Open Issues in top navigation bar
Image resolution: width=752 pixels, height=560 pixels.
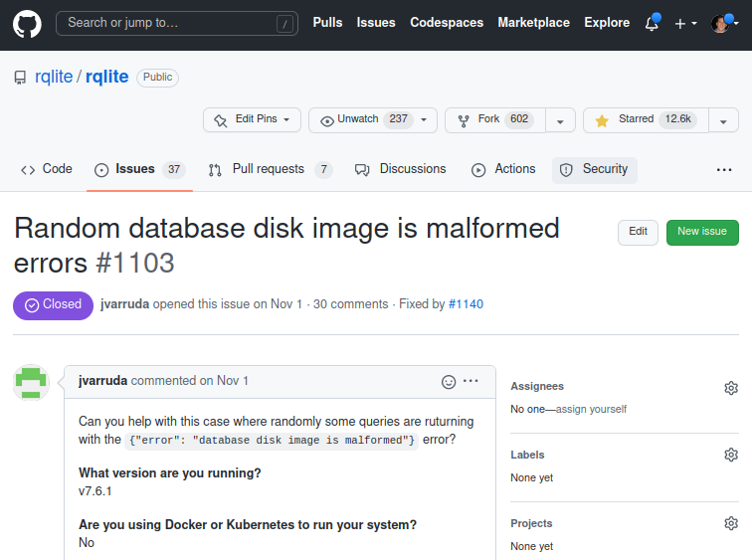376,23
